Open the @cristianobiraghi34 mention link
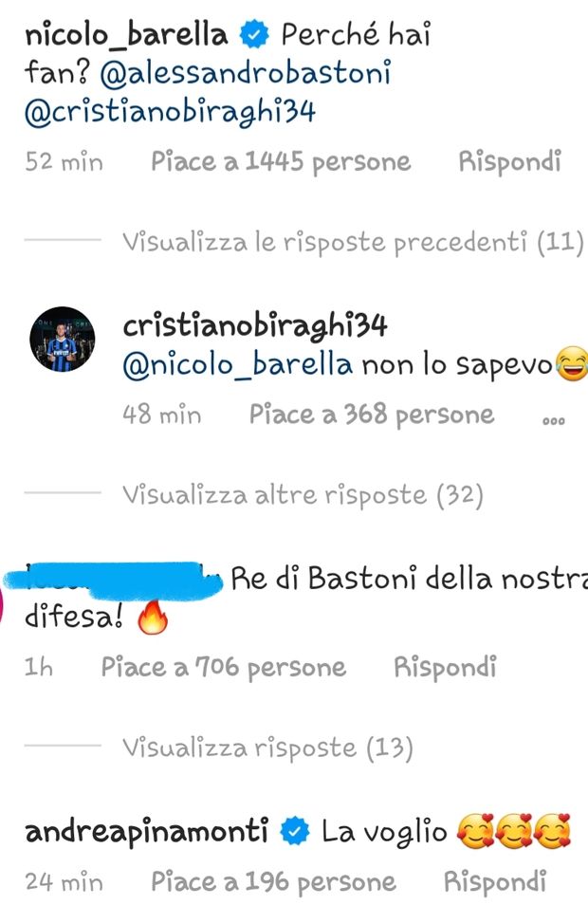This screenshot has height=923, width=588. coord(170,112)
